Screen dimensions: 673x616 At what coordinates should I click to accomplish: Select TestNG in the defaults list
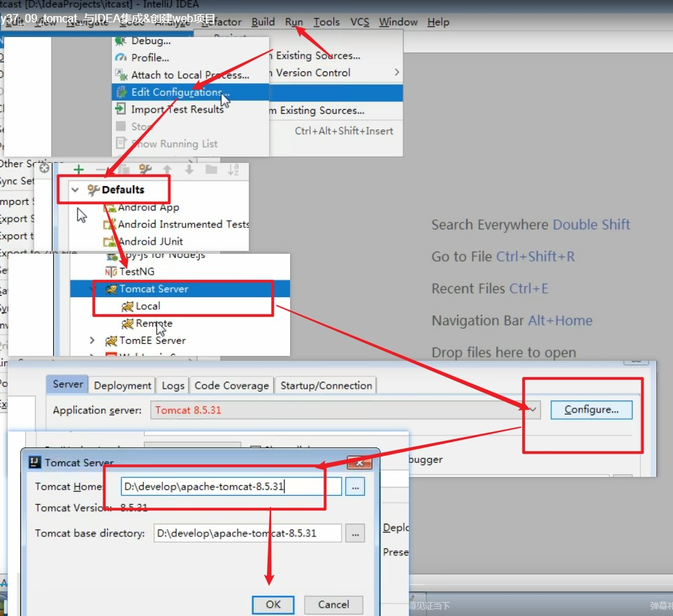click(136, 271)
